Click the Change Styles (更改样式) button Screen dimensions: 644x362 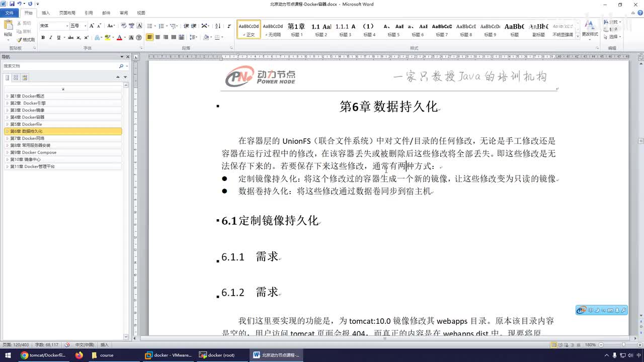tap(590, 29)
